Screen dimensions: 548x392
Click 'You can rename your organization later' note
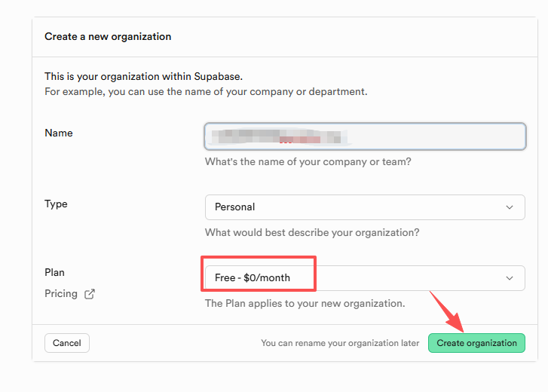click(x=340, y=343)
